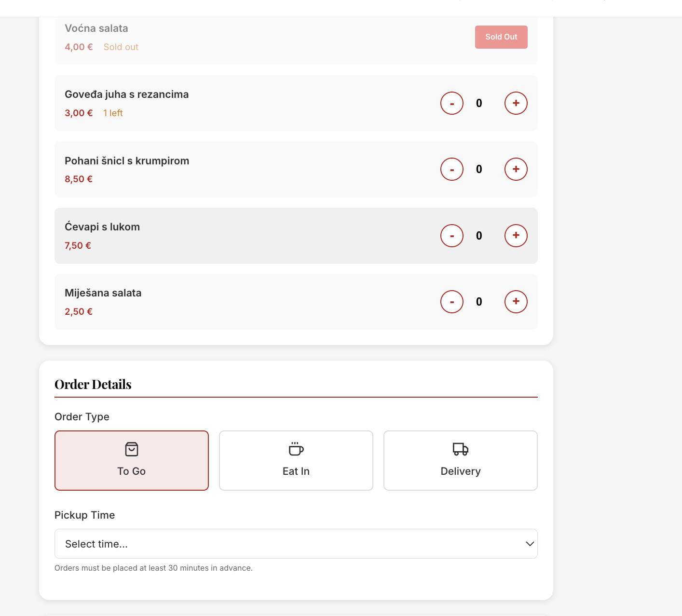Decrease Goveđa juha s rezancima quantity
Screen dimensions: 682x616
(x=451, y=103)
